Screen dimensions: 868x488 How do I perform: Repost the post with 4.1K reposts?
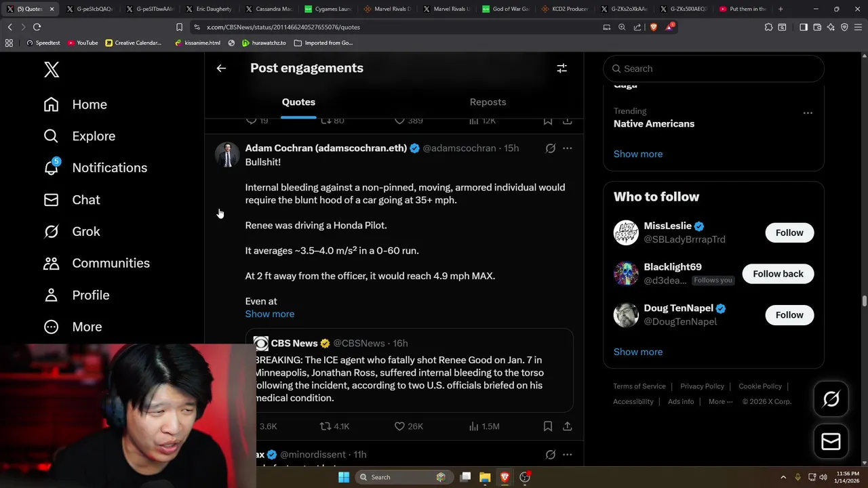[334, 426]
